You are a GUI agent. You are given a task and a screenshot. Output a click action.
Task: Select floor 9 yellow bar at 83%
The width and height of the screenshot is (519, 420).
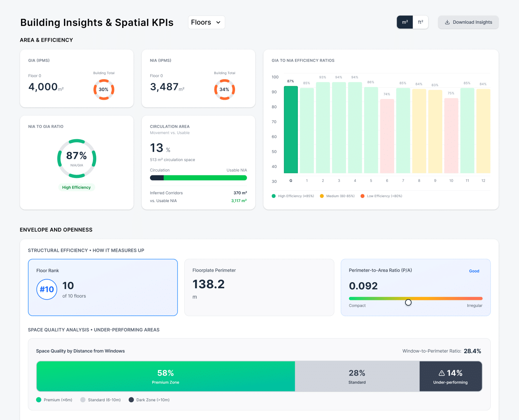(x=435, y=131)
